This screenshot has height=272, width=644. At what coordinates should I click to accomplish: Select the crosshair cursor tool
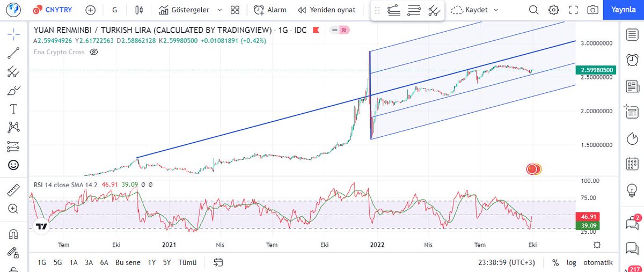tap(14, 34)
